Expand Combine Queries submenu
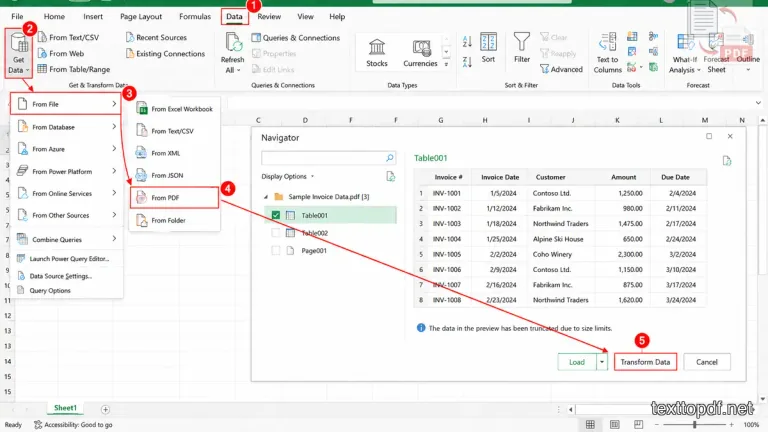Screen dimensions: 768x432 pos(66,239)
